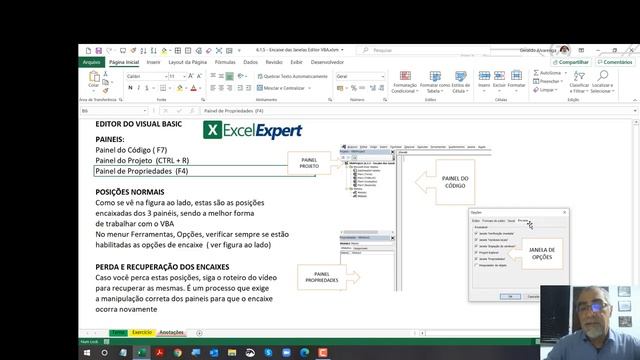640x360 pixels.
Task: Switch to the Inserir tab
Action: pos(153,62)
